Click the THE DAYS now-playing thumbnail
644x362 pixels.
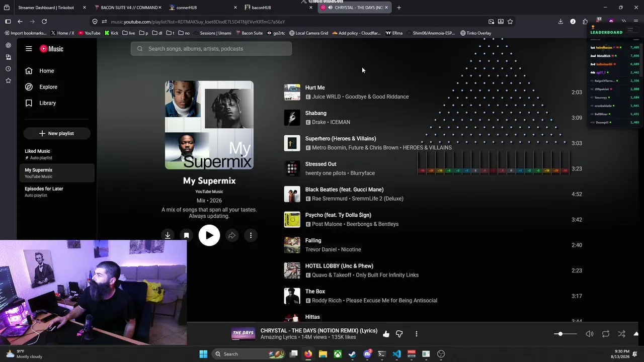coord(243,333)
